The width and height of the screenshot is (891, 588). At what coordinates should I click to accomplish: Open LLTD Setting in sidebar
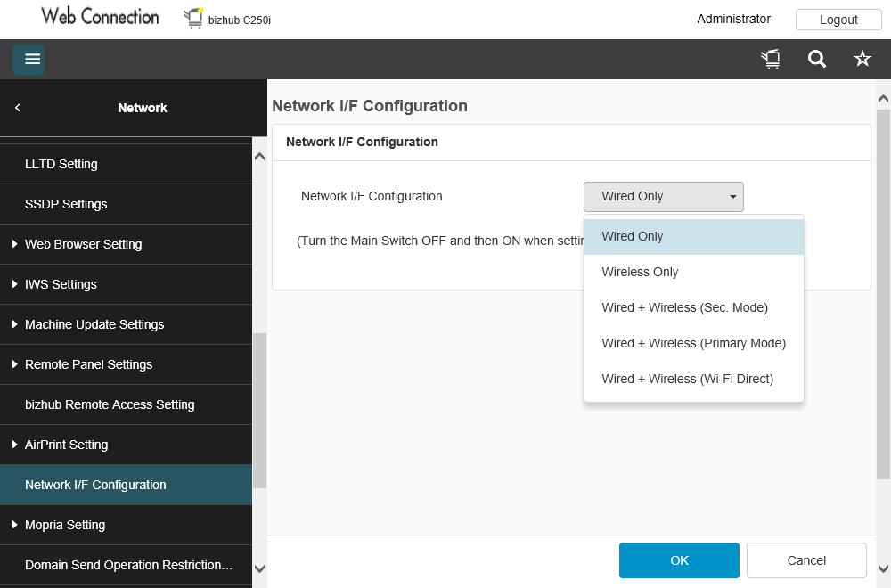(61, 164)
